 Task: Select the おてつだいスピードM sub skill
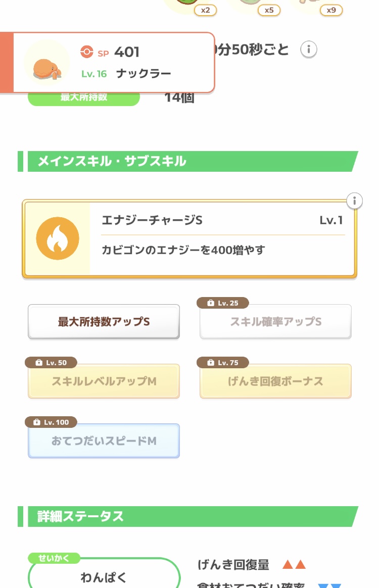(104, 441)
